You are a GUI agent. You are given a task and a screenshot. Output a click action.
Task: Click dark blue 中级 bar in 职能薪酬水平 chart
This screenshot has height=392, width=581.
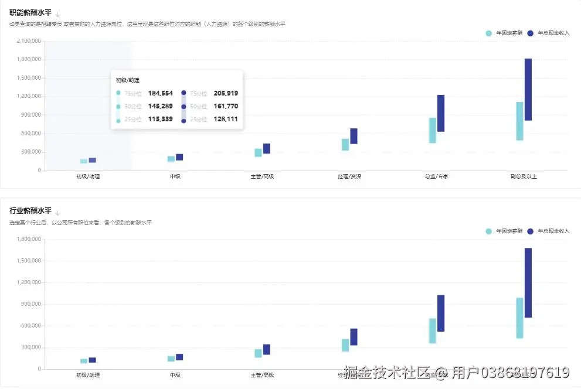coord(179,157)
